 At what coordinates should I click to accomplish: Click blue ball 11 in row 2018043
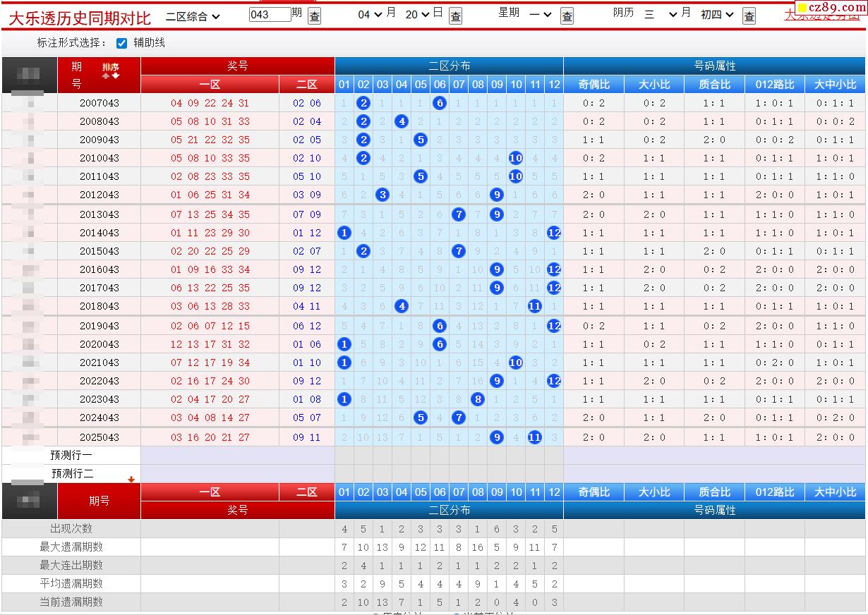click(x=535, y=306)
